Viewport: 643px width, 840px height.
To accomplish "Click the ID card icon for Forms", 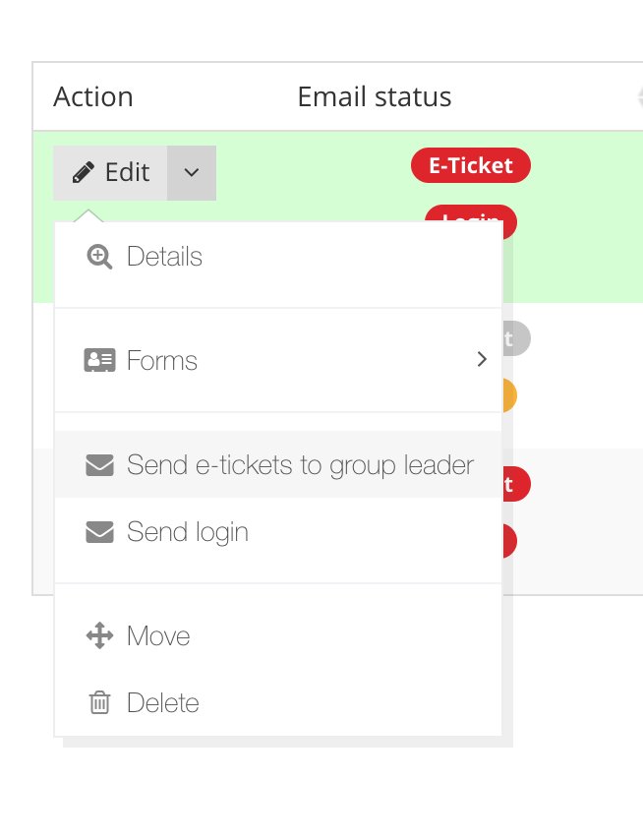I will click(x=99, y=360).
